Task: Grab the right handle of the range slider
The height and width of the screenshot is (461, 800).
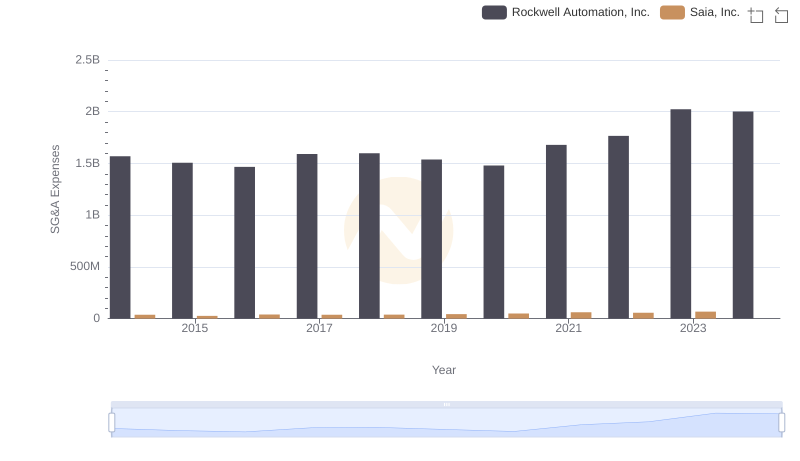Action: (781, 423)
